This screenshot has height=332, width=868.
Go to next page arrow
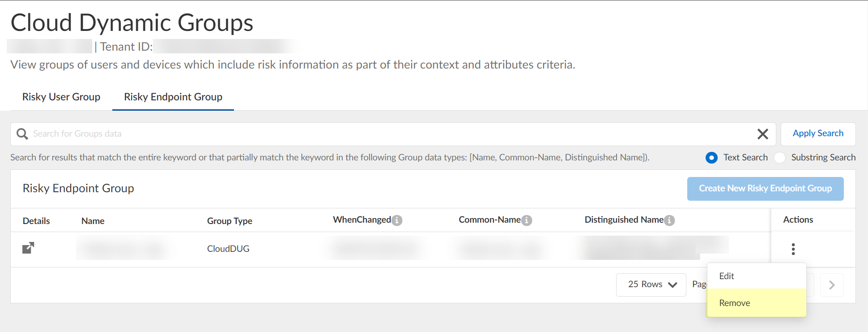click(831, 285)
